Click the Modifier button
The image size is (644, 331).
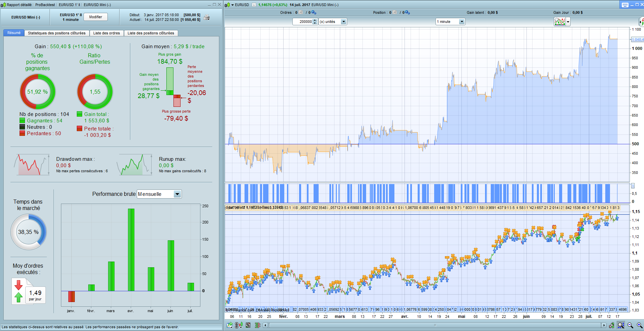[x=96, y=17]
